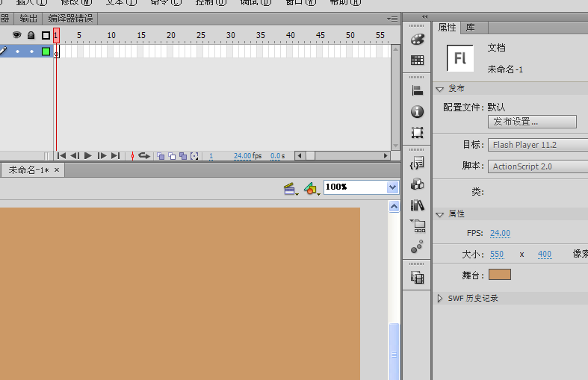This screenshot has height=380, width=588.
Task: Open the Info panel icon
Action: pos(417,111)
